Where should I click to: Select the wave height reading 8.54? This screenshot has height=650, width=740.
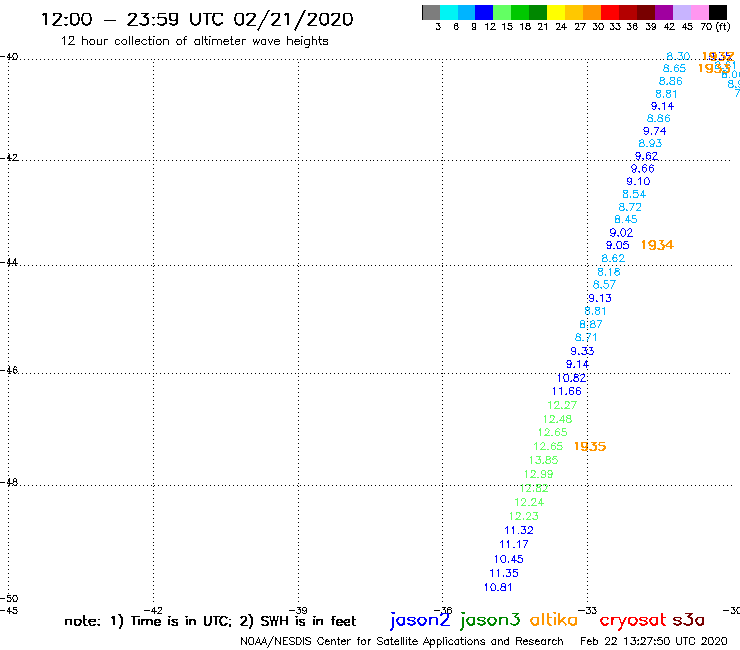634,194
